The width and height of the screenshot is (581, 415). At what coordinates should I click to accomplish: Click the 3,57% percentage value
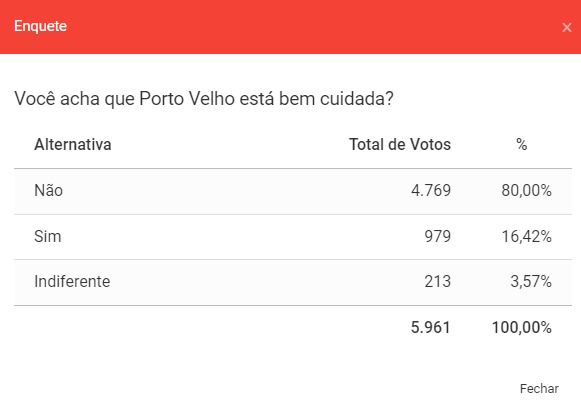click(x=531, y=282)
